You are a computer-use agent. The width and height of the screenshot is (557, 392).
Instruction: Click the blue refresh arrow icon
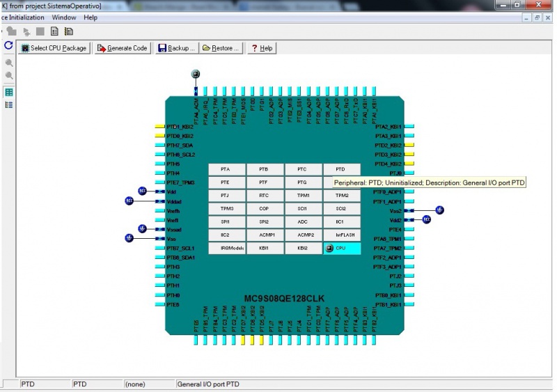pos(8,45)
